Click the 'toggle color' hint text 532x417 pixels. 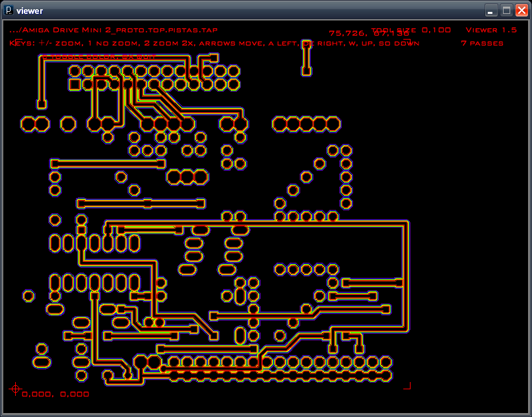99,57
